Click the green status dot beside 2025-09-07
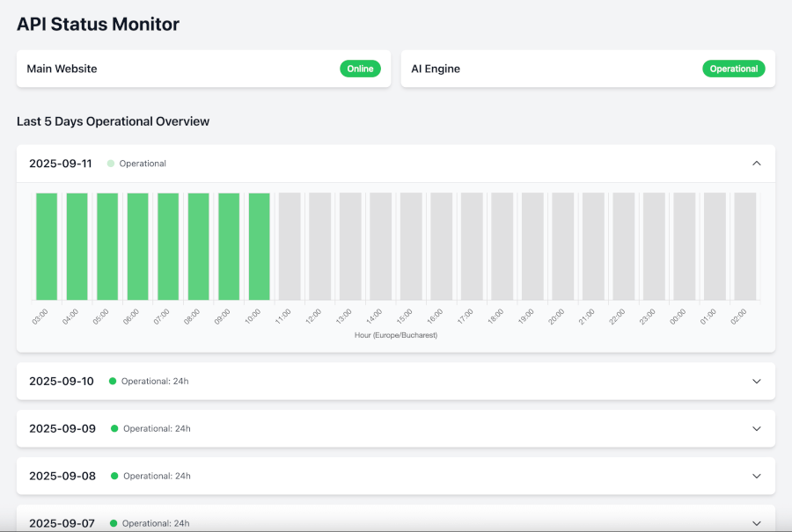Image resolution: width=792 pixels, height=532 pixels. tap(113, 523)
